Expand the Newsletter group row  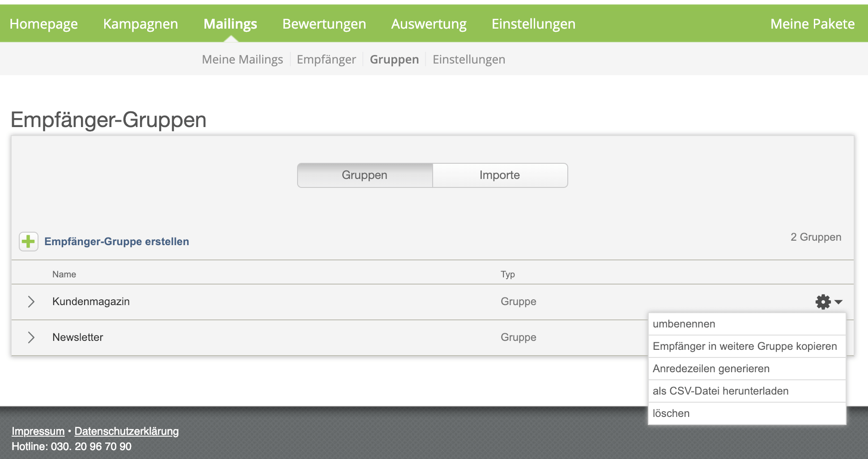pyautogui.click(x=31, y=337)
